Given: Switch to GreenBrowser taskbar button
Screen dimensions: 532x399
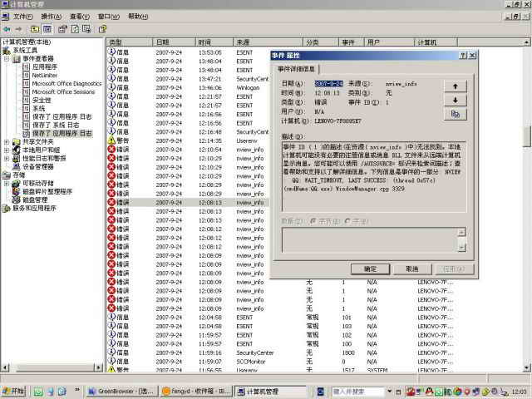Looking at the screenshot, I should point(121,392).
